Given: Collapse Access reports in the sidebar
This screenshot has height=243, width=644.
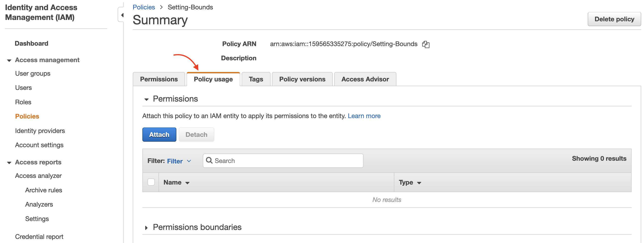Looking at the screenshot, I should point(9,162).
